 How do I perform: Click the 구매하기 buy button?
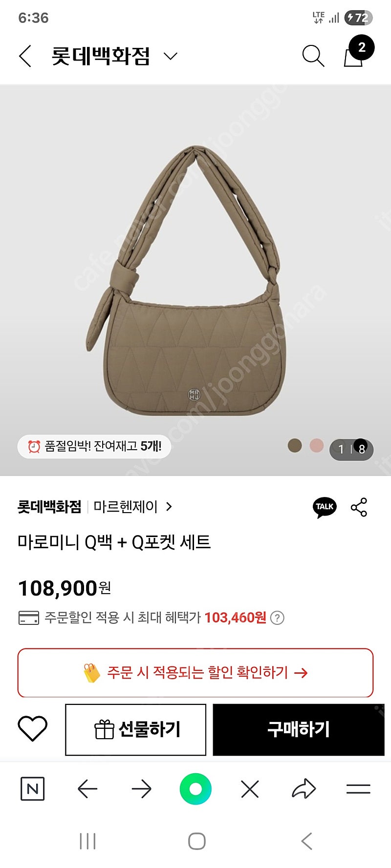click(299, 729)
